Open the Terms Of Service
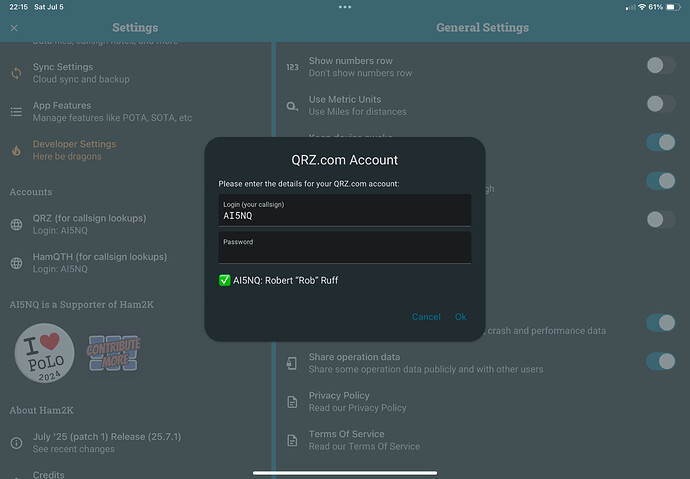 coord(483,440)
